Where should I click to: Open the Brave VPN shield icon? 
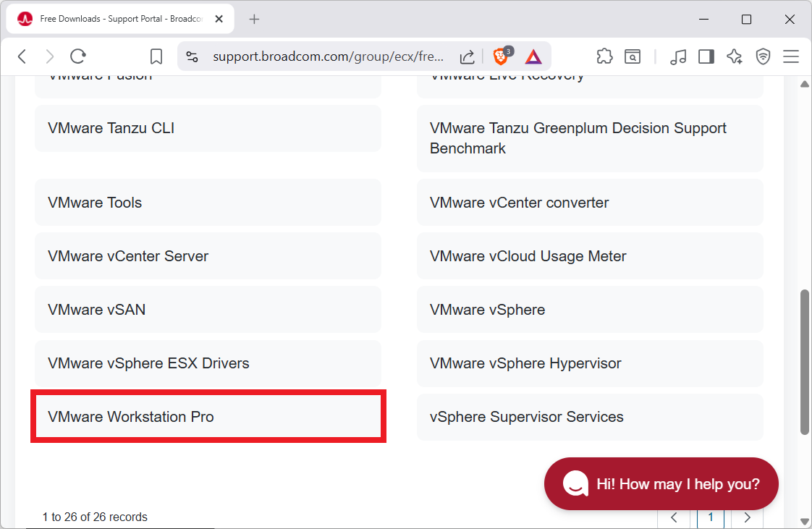[x=763, y=56]
